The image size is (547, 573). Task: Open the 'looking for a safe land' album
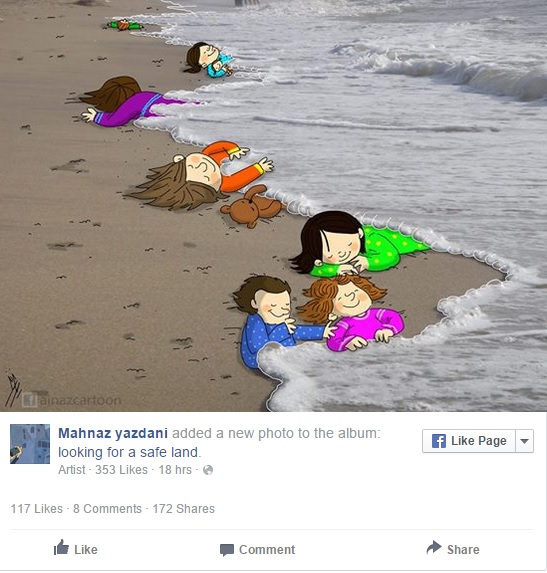point(130,452)
